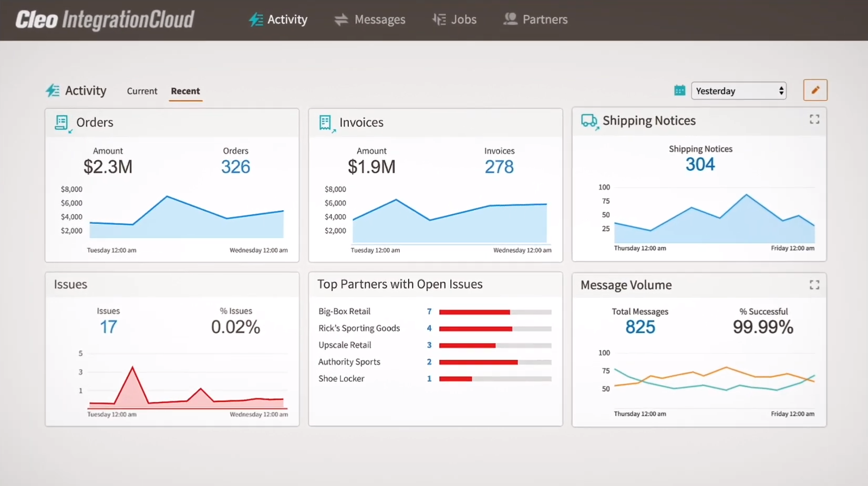Click Top Partners with Open Issues title

400,284
